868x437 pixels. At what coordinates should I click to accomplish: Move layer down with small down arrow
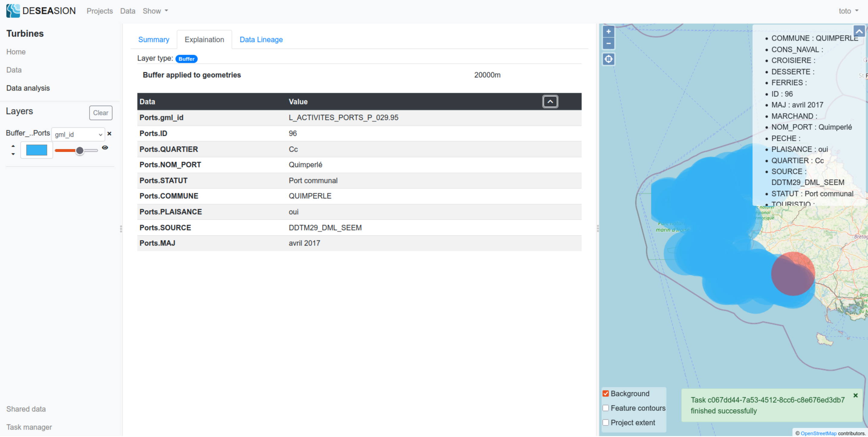pyautogui.click(x=13, y=154)
